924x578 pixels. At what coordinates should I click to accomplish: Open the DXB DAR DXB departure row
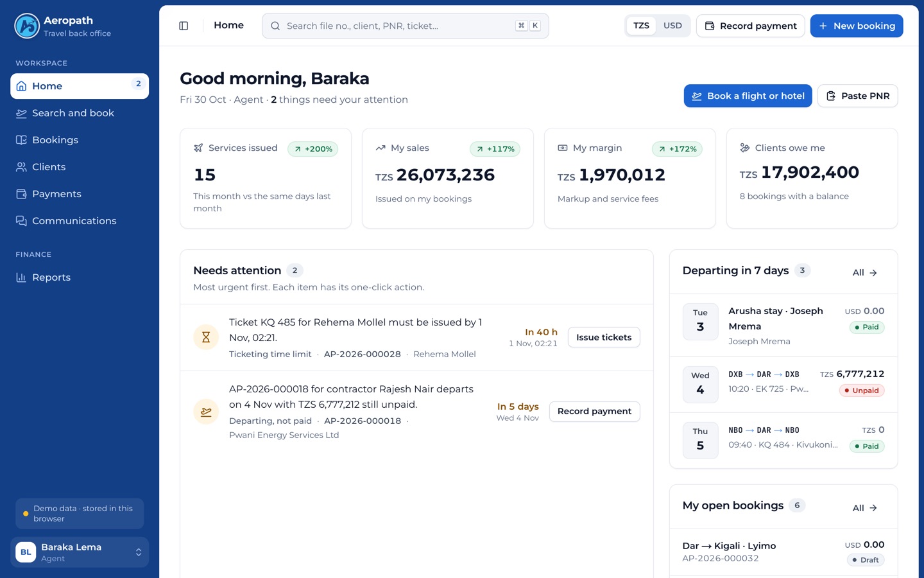click(783, 383)
